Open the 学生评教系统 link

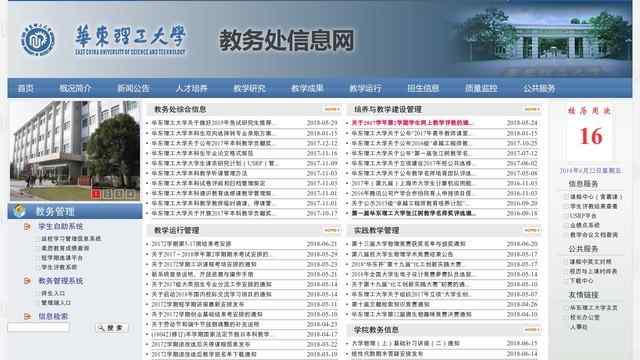[59, 267]
